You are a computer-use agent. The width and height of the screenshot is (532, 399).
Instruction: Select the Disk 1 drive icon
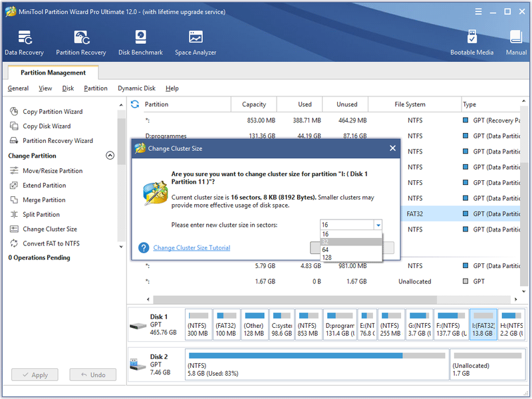pyautogui.click(x=138, y=326)
